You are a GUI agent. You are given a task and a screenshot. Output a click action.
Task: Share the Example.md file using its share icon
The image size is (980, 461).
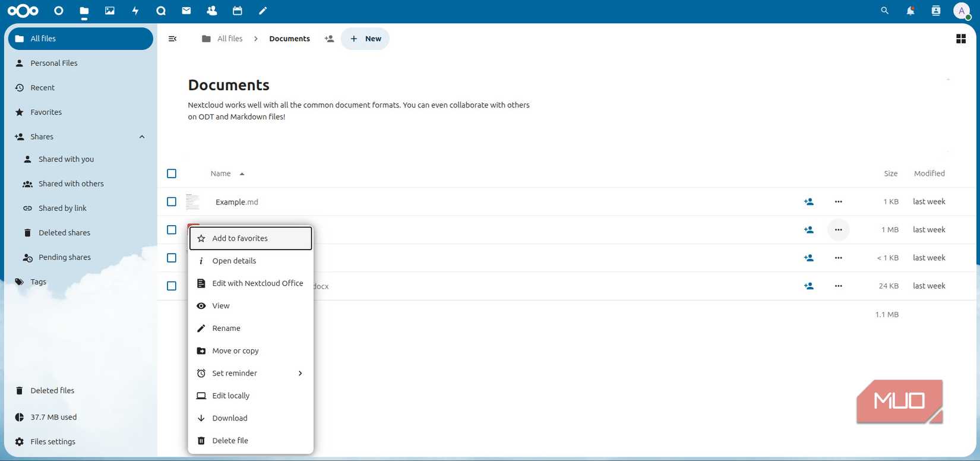809,202
